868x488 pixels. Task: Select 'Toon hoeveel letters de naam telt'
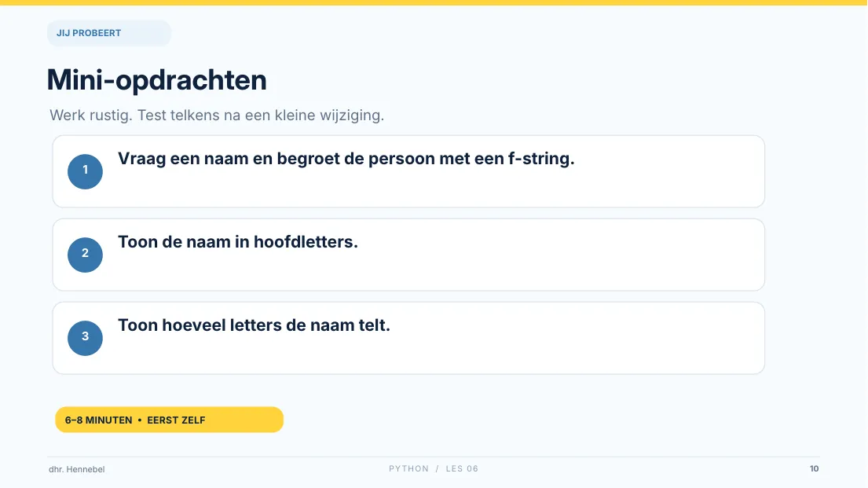(x=254, y=325)
